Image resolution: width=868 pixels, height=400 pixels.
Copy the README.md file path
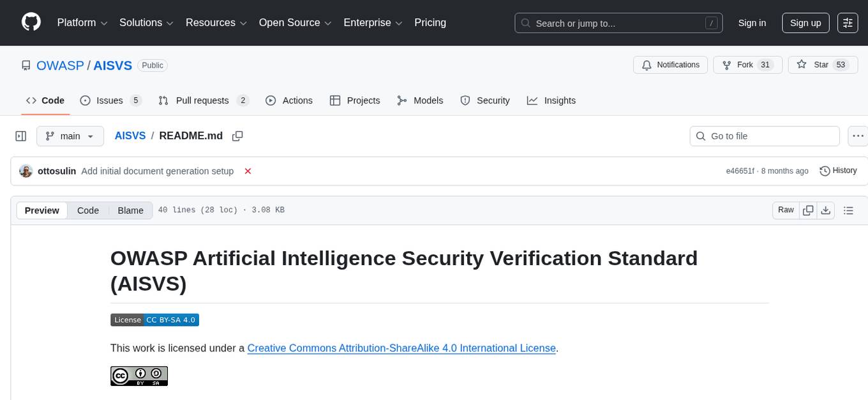(x=237, y=136)
